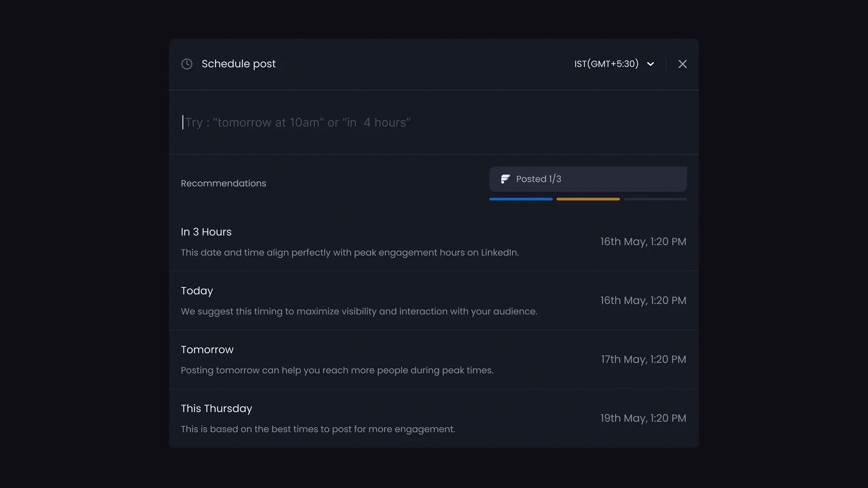Click the Recommendations section label
868x488 pixels.
[x=223, y=183]
